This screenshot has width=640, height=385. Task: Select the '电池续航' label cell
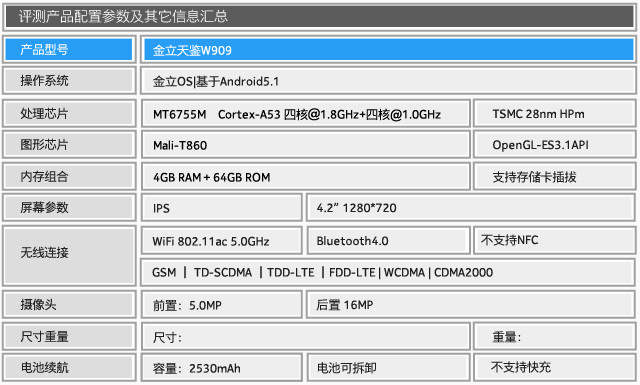[x=69, y=367]
